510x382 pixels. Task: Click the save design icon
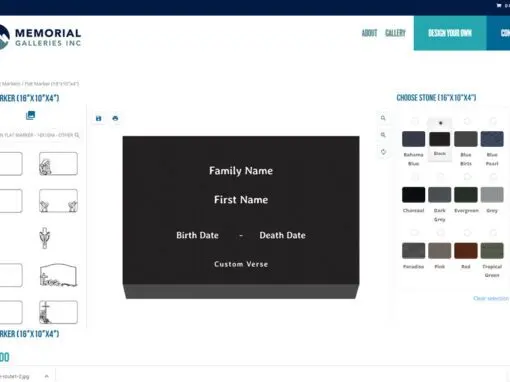coord(99,118)
